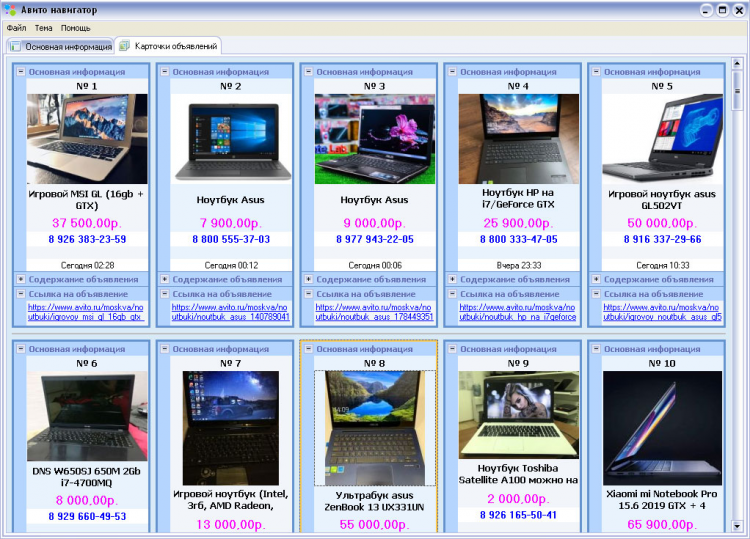Click phone number 8 800 333-47-05
This screenshot has width=750, height=539.
tap(518, 239)
